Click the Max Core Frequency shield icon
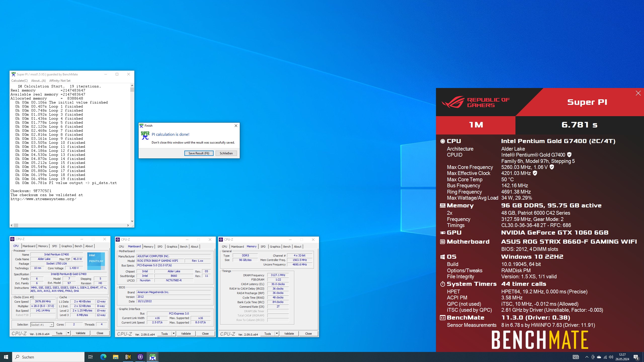The image size is (644, 362). click(x=552, y=167)
